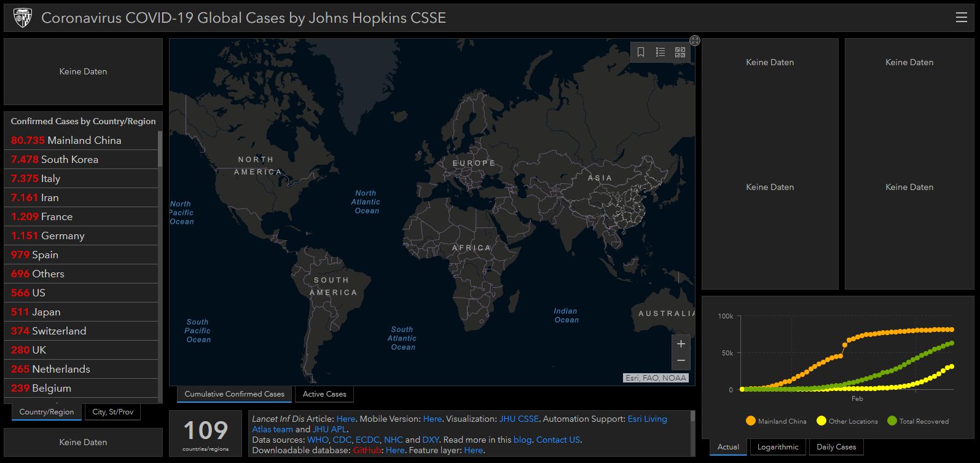Show the Logarithmic chart tab
The image size is (980, 463).
coord(778,447)
